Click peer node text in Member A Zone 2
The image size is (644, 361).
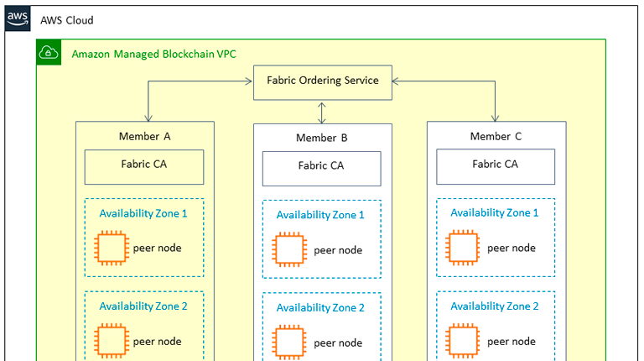158,342
